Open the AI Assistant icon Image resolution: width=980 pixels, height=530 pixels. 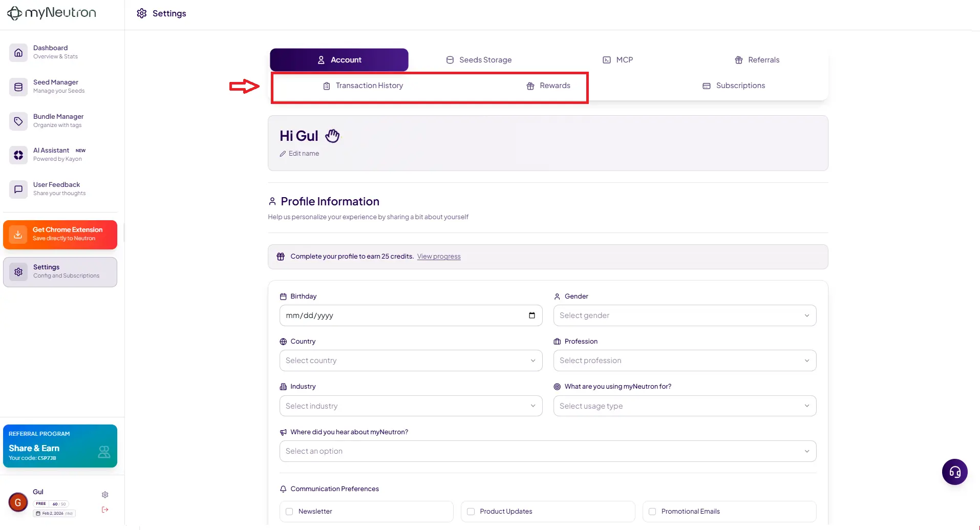[18, 155]
